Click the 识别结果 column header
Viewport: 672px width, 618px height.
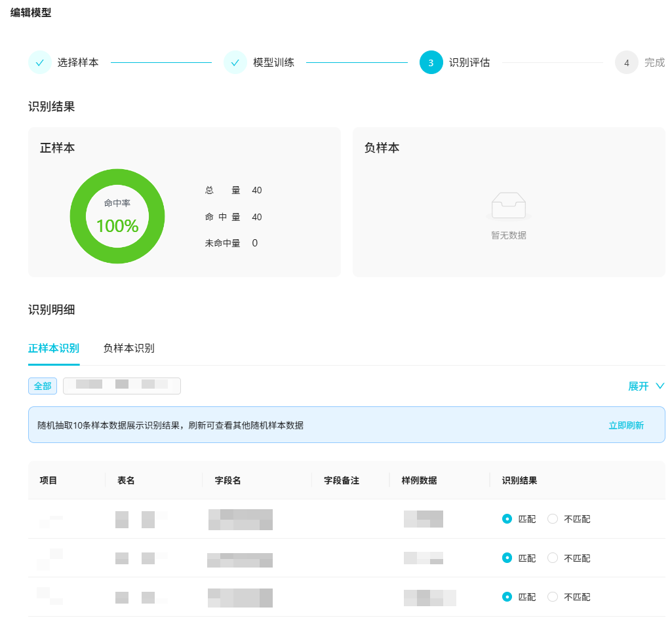tap(519, 480)
